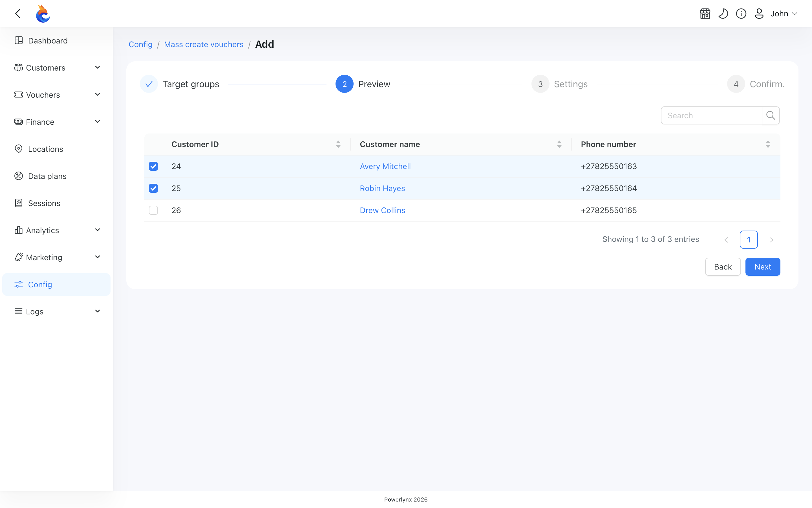This screenshot has width=812, height=508.
Task: Go to previous page arrow
Action: click(x=726, y=240)
